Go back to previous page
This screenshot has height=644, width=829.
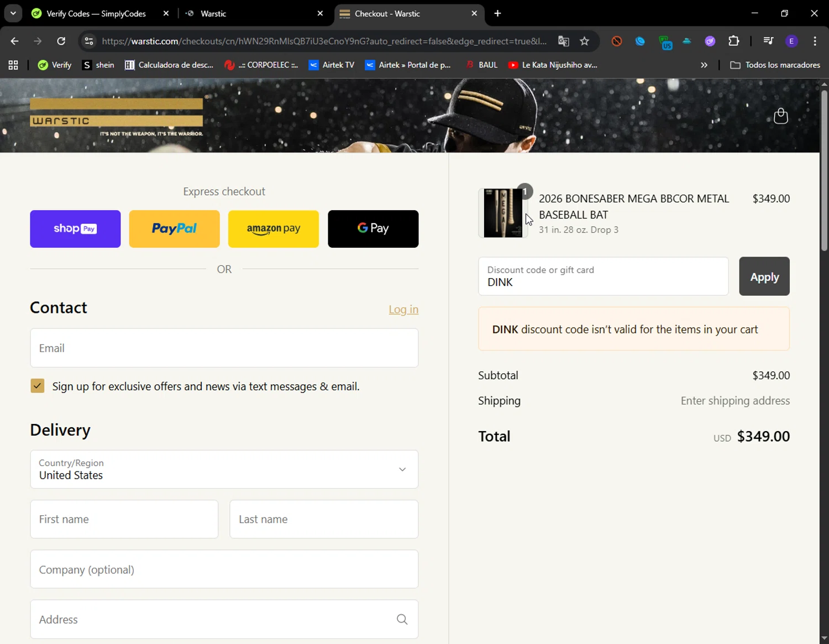coord(14,41)
